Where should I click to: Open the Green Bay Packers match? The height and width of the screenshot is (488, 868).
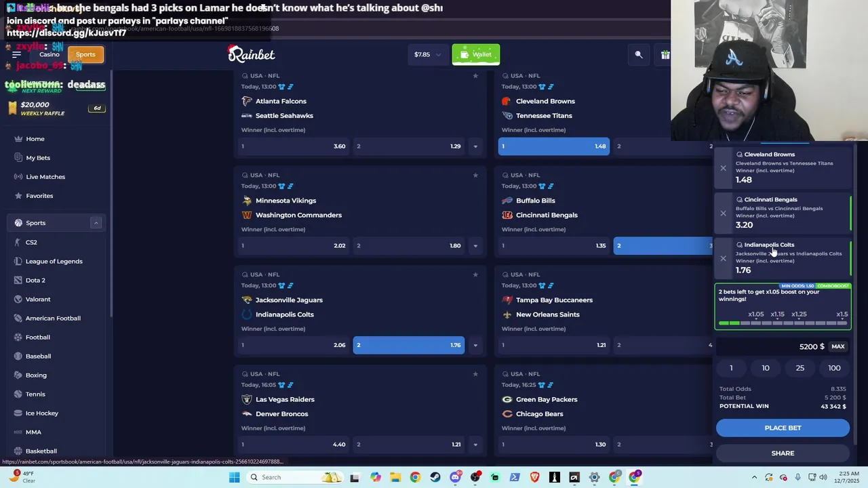(x=547, y=400)
